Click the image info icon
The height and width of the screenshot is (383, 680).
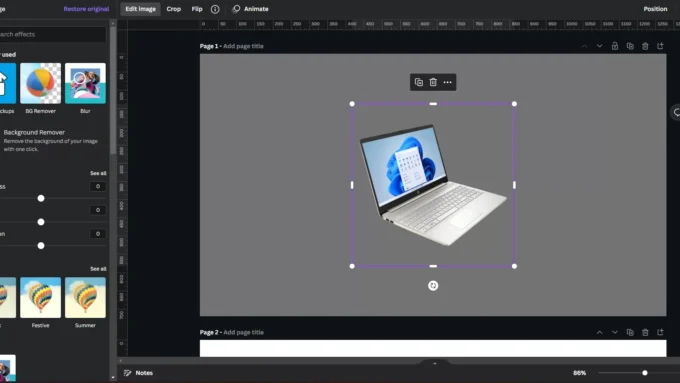tap(215, 9)
